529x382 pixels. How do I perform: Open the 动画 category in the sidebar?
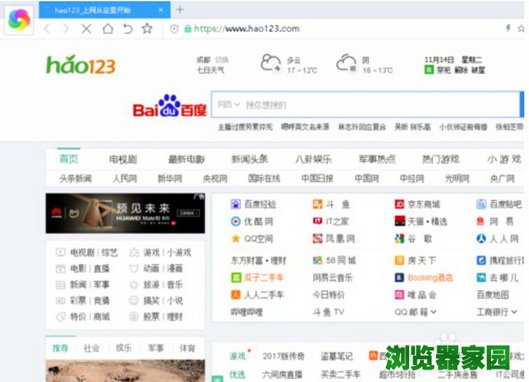point(151,268)
